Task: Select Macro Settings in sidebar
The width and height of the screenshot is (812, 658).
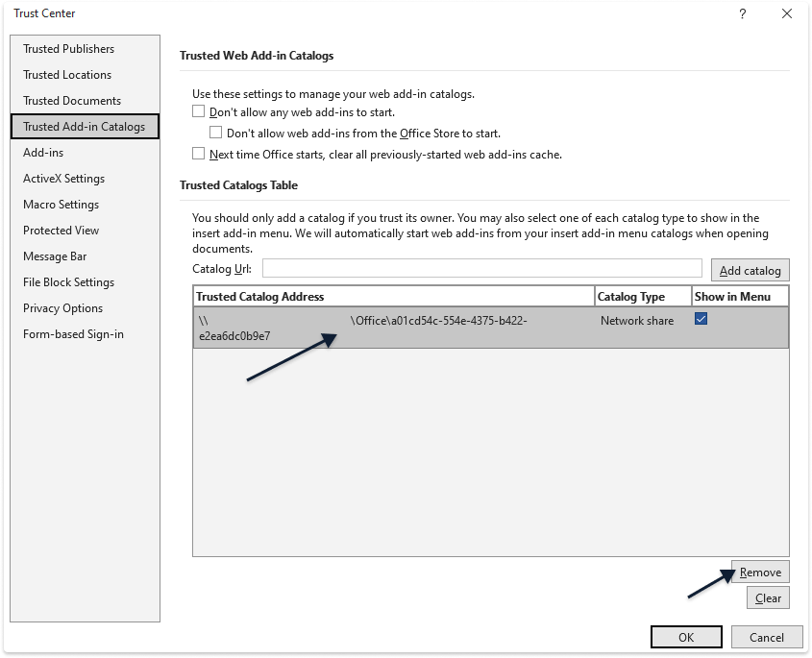Action: (61, 205)
